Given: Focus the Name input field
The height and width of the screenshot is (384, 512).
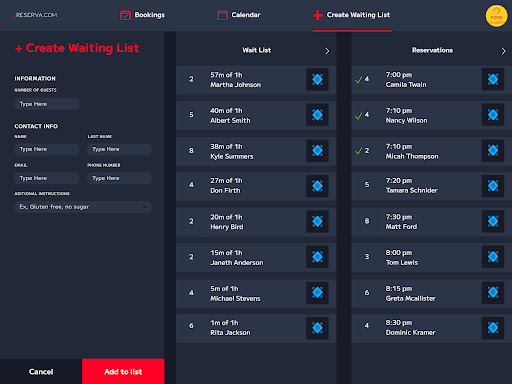Looking at the screenshot, I should 47,149.
